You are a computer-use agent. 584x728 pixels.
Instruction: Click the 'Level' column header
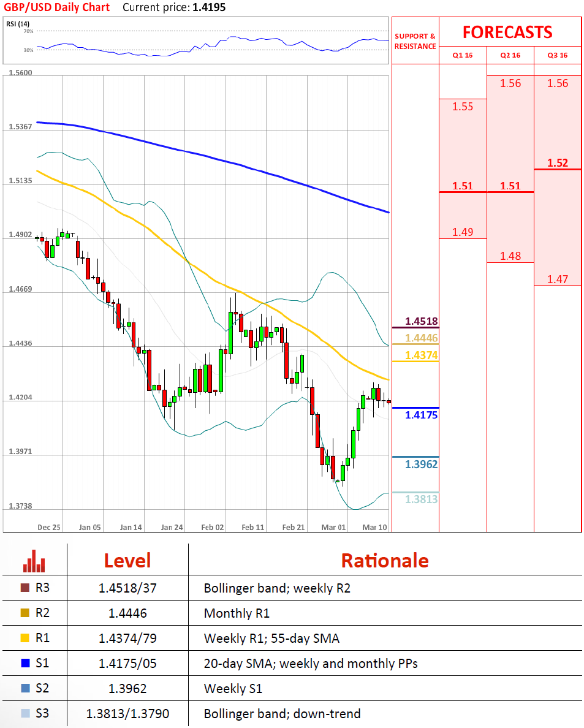[x=127, y=561]
